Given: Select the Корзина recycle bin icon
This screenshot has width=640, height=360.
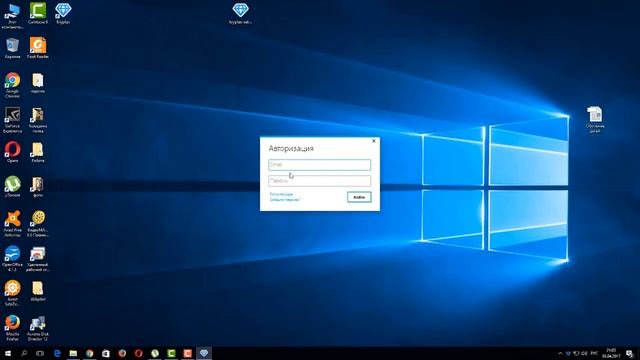Looking at the screenshot, I should pyautogui.click(x=12, y=48).
